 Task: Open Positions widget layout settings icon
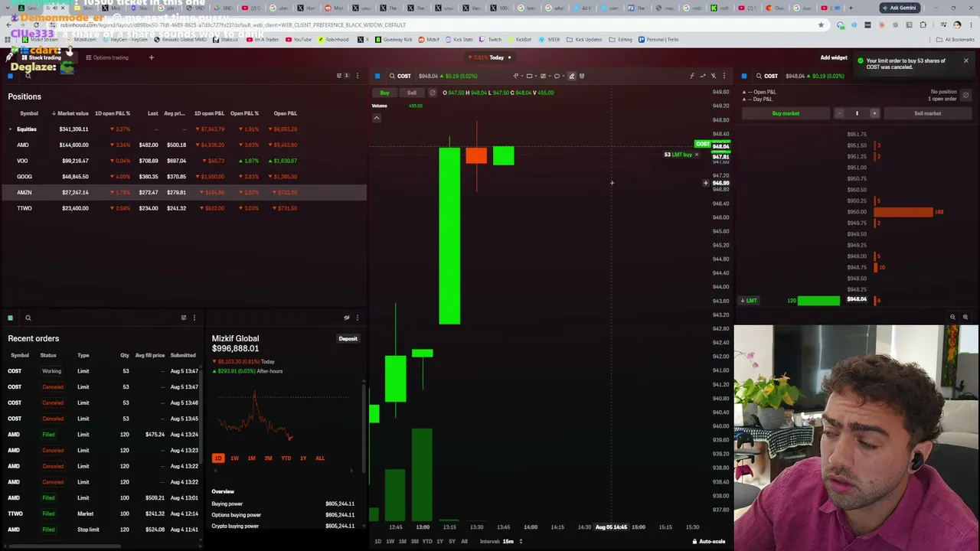point(339,76)
